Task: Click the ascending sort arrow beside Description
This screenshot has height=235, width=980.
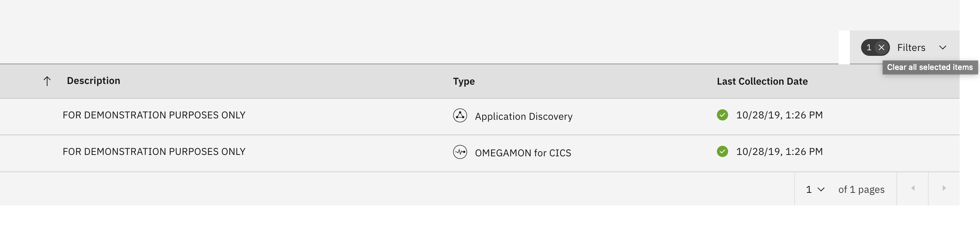Action: point(47,81)
